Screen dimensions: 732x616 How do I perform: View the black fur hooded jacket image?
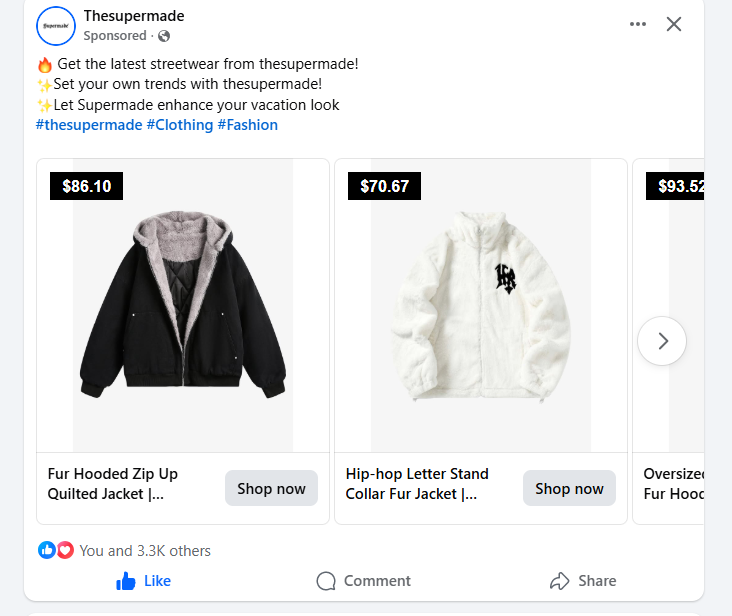pyautogui.click(x=183, y=305)
